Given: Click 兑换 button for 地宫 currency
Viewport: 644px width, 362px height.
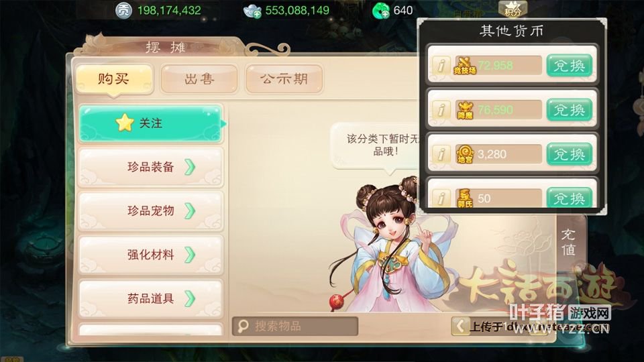Looking at the screenshot, I should tap(570, 154).
